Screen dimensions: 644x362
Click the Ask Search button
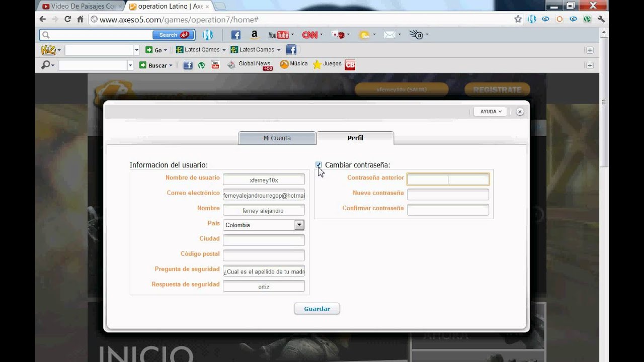coord(174,35)
